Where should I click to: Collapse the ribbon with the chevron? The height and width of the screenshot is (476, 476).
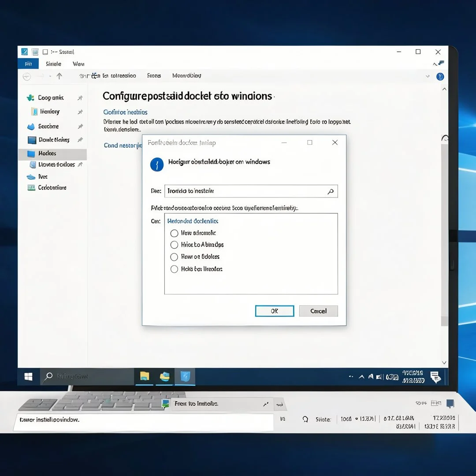[x=435, y=64]
